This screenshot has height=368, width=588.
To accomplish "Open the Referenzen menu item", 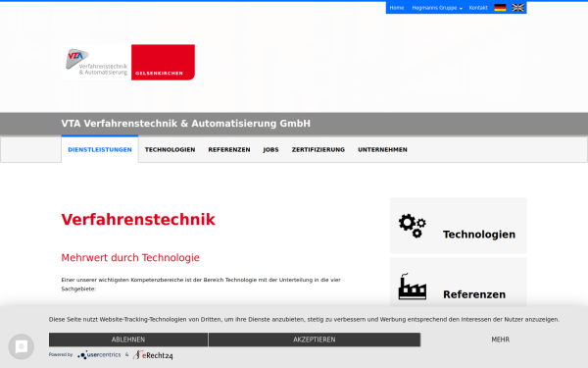I will pyautogui.click(x=229, y=149).
